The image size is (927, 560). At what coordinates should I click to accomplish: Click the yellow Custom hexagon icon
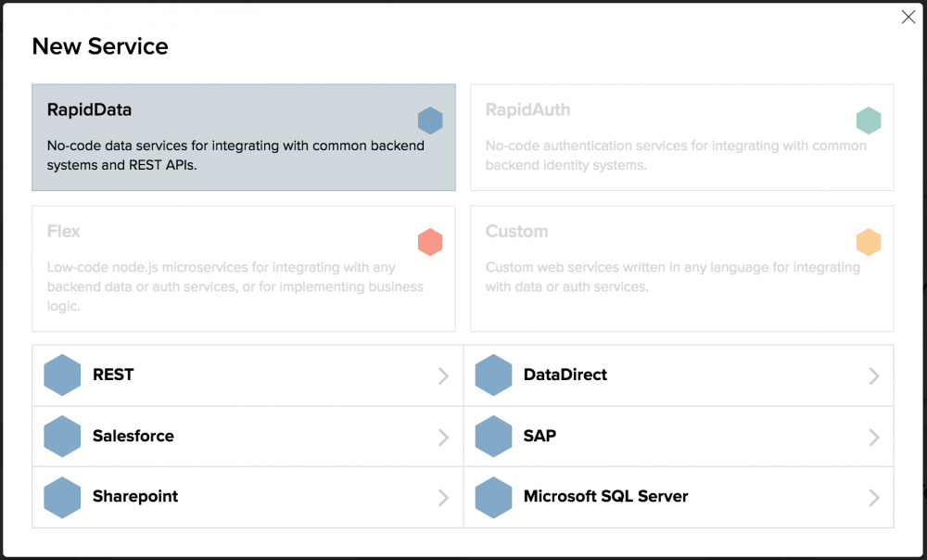click(869, 242)
